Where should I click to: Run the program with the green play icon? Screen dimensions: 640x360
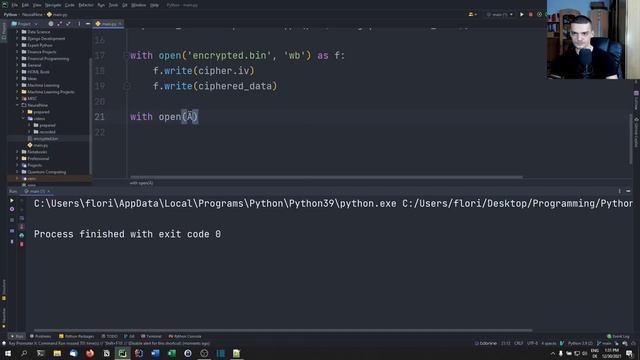pyautogui.click(x=522, y=14)
